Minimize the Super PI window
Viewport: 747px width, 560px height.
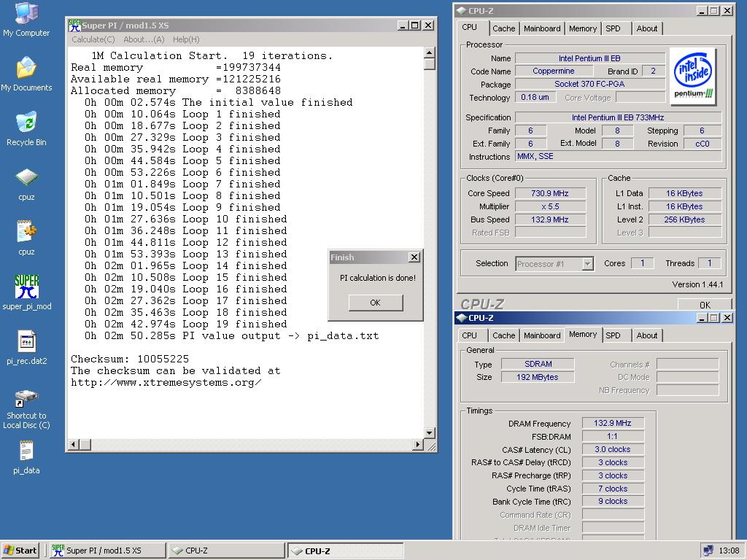403,26
